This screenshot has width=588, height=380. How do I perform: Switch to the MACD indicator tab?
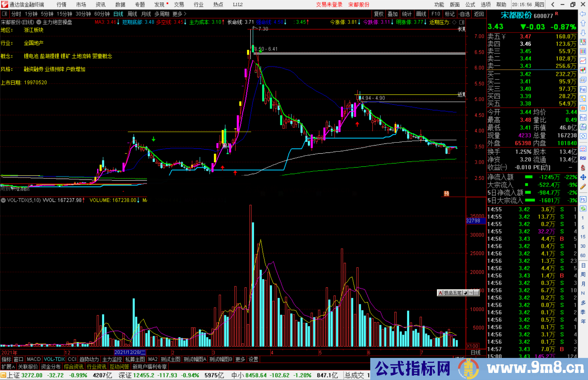pyautogui.click(x=33, y=359)
